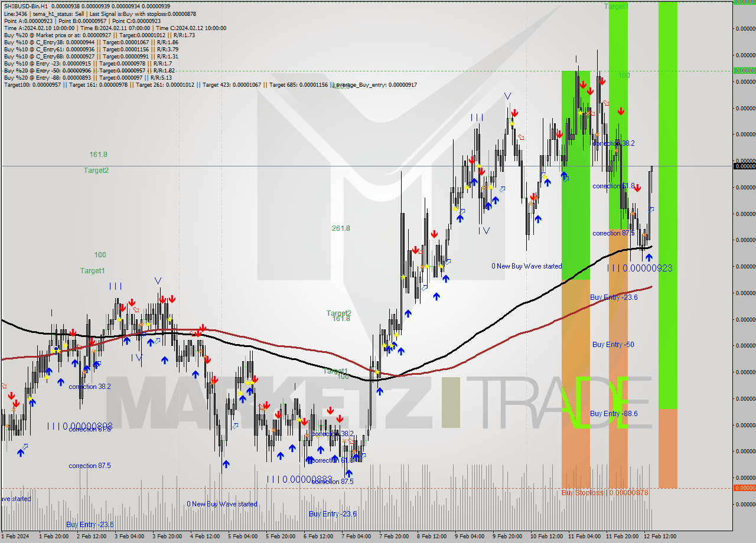This screenshot has width=756, height=543.
Task: Select the '7 Feb 04:00' time axis label
Action: pos(356,536)
